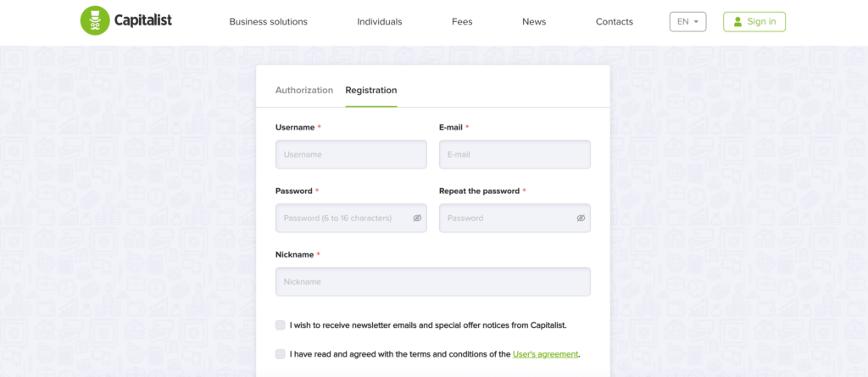Switch to the Authorization tab
868x377 pixels.
pyautogui.click(x=304, y=91)
